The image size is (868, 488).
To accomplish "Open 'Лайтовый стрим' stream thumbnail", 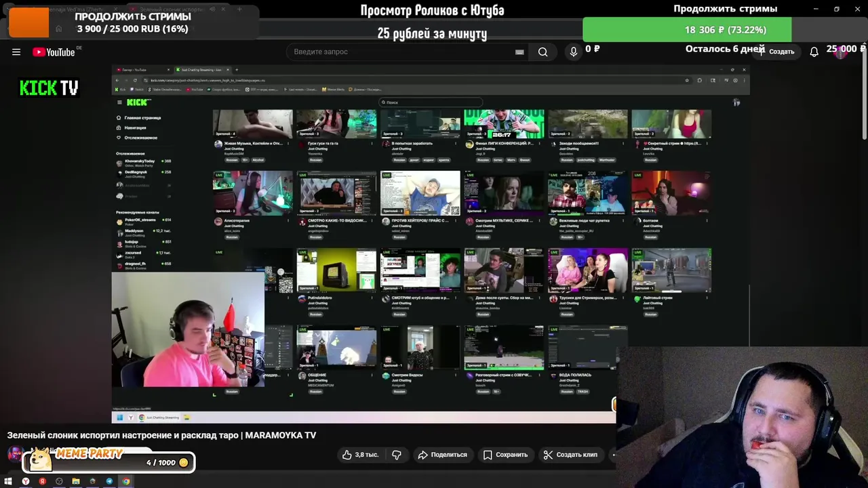I will coord(671,270).
